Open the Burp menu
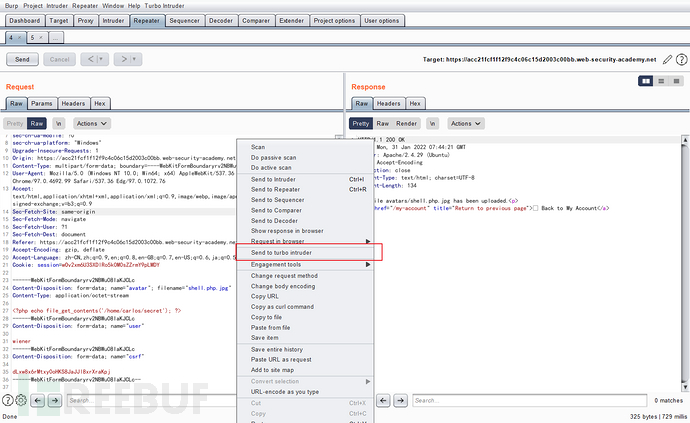The height and width of the screenshot is (423, 690). 11,6
